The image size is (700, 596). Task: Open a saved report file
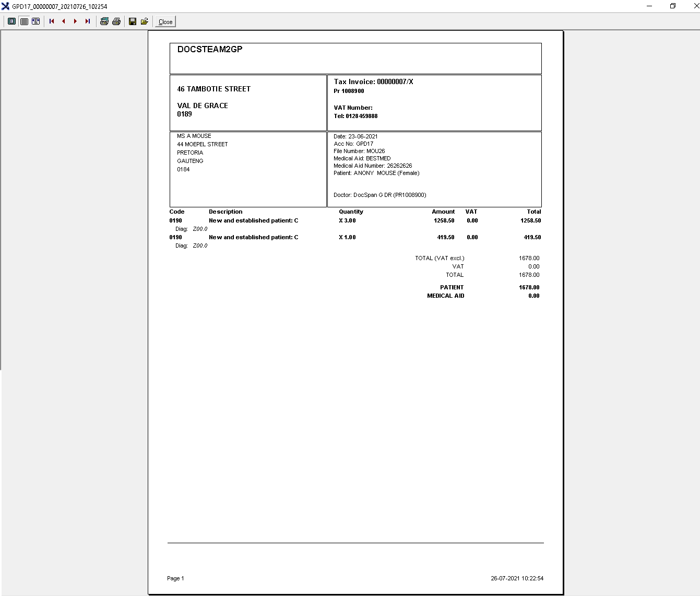click(145, 21)
